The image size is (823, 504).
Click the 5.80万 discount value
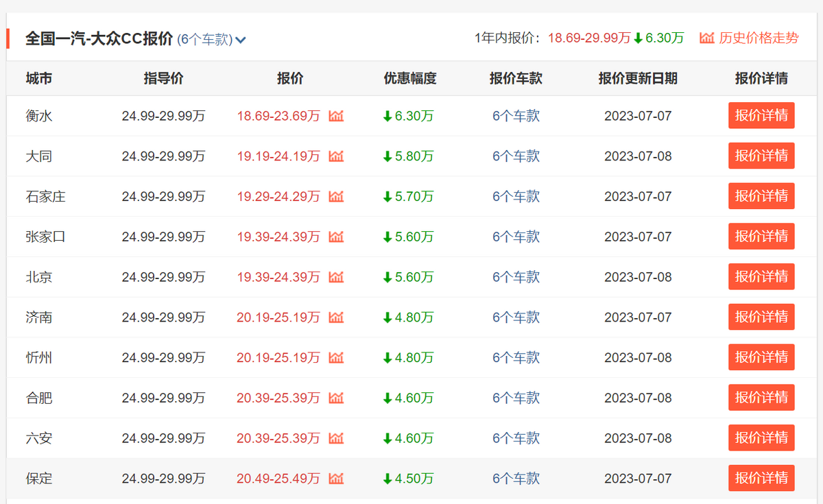coord(409,156)
